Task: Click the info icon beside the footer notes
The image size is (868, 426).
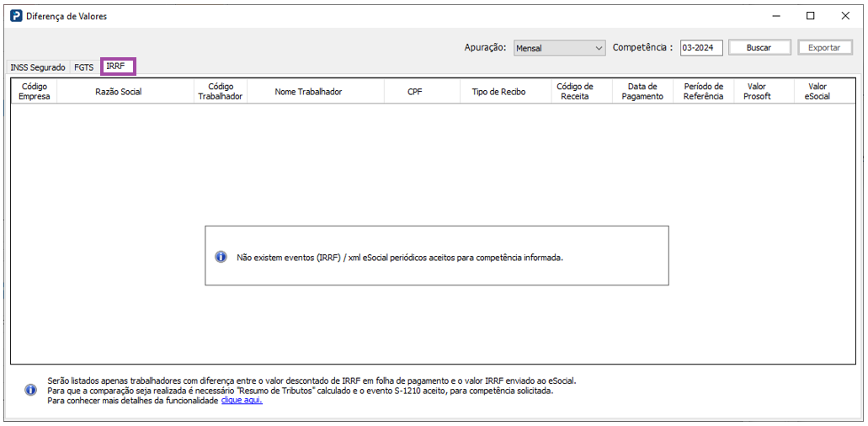Action: coord(31,390)
